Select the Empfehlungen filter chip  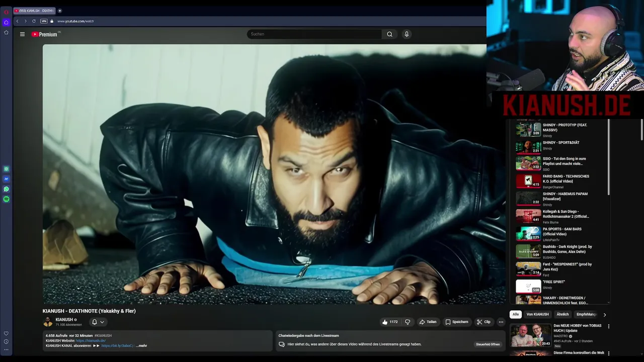586,314
